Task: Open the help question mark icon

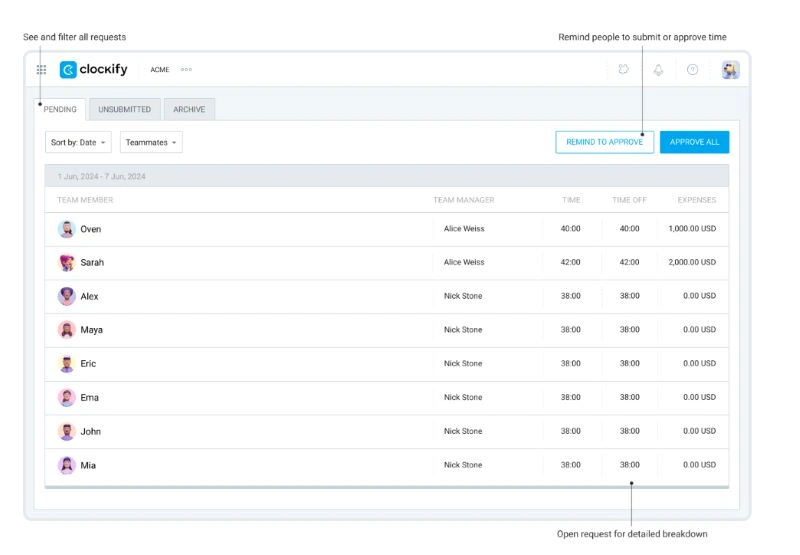Action: [692, 70]
